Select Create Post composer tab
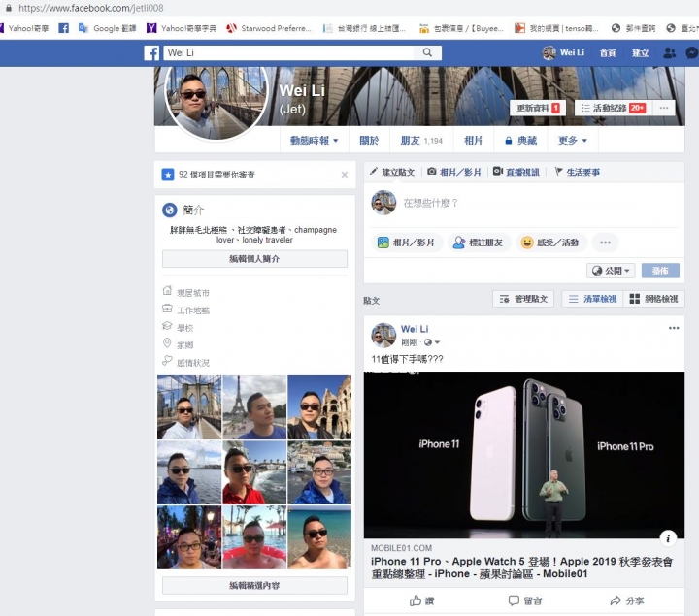The image size is (699, 616). click(x=392, y=172)
